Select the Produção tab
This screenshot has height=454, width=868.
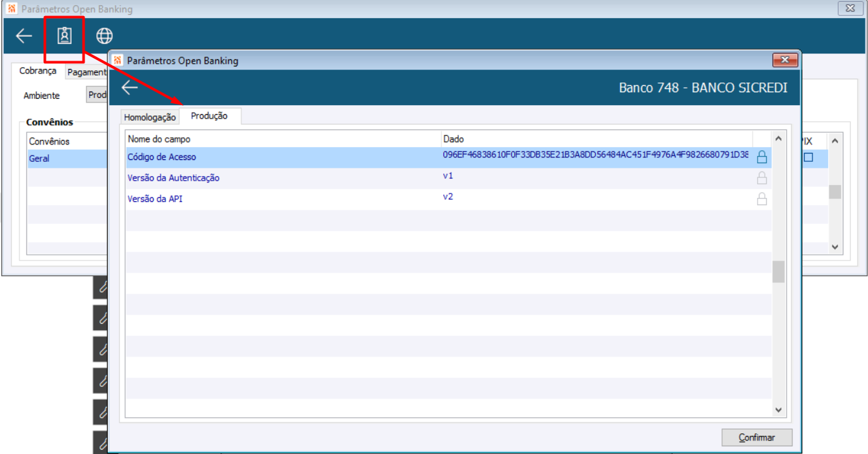pos(210,116)
